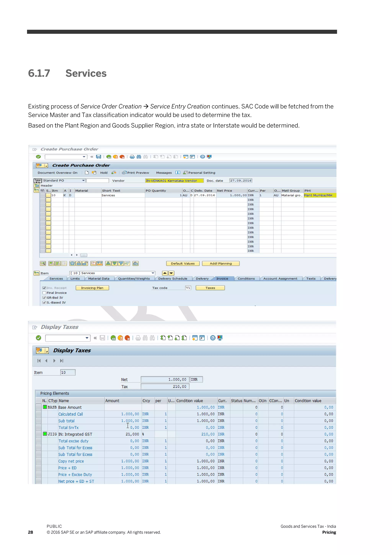Click the First item arrow in Display Taxes
Viewport: 392px width, 555px height.
point(39,361)
